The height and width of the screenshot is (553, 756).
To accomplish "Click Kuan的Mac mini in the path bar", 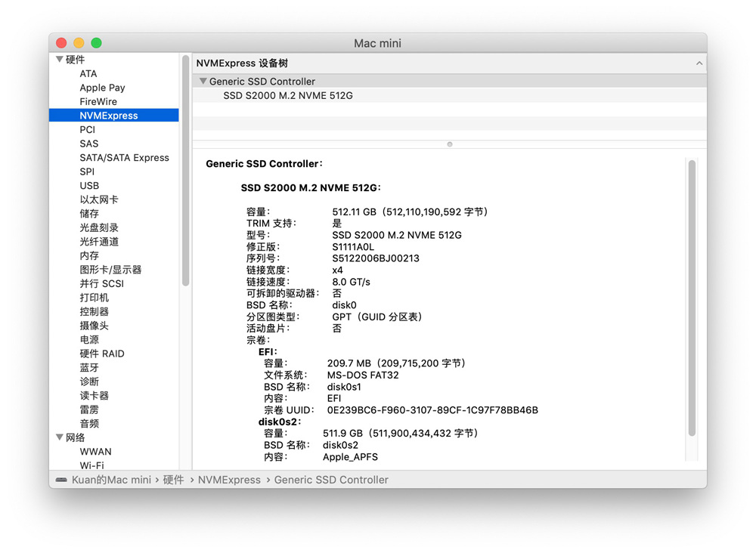I will (111, 480).
